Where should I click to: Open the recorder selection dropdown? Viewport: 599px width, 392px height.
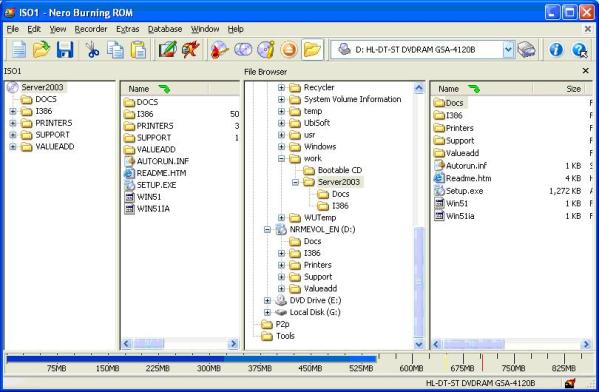click(508, 50)
